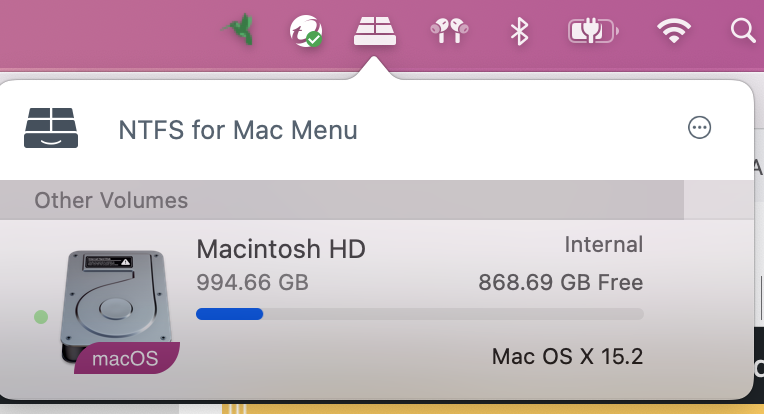Click the NTFS logo in popup header
Image resolution: width=764 pixels, height=414 pixels.
point(50,128)
